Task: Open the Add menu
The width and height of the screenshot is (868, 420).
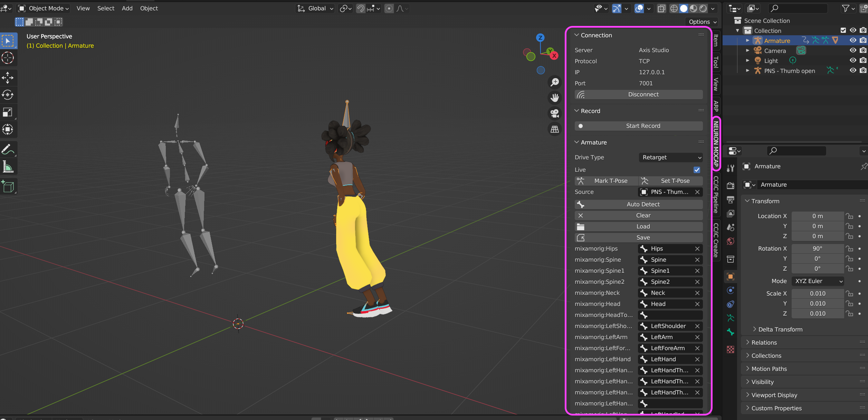Action: [x=127, y=8]
